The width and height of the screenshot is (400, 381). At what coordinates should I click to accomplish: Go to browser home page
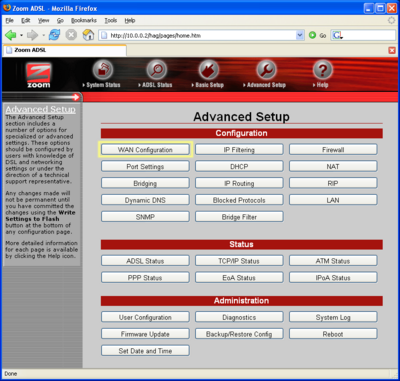(88, 35)
